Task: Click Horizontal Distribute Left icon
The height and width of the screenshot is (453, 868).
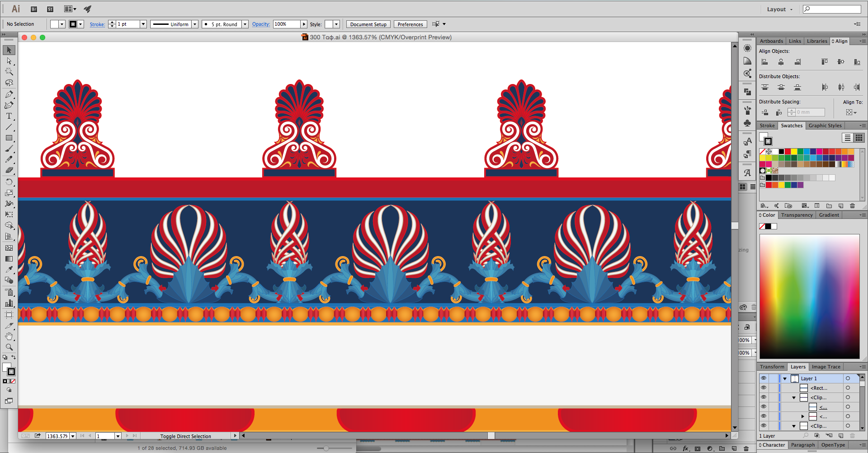Action: tap(825, 87)
